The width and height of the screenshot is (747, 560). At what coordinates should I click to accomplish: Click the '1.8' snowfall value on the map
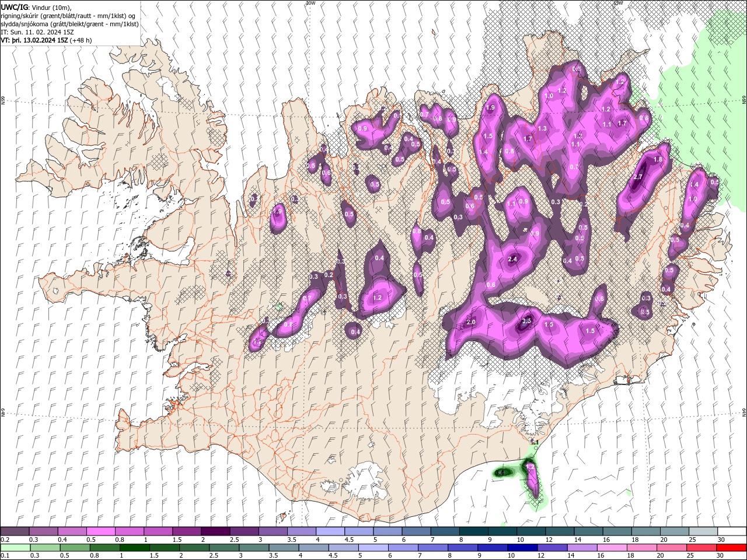pyautogui.click(x=658, y=159)
